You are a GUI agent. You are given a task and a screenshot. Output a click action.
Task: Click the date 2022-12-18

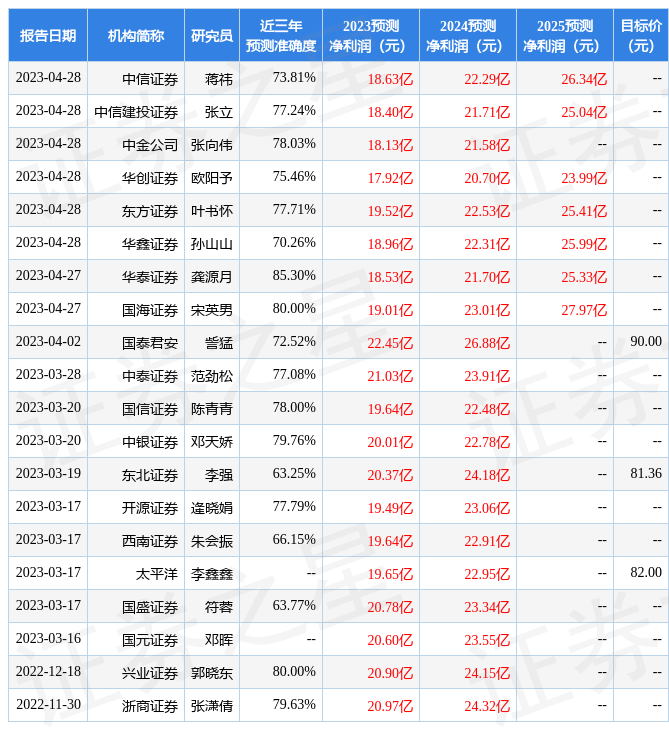[x=48, y=671]
